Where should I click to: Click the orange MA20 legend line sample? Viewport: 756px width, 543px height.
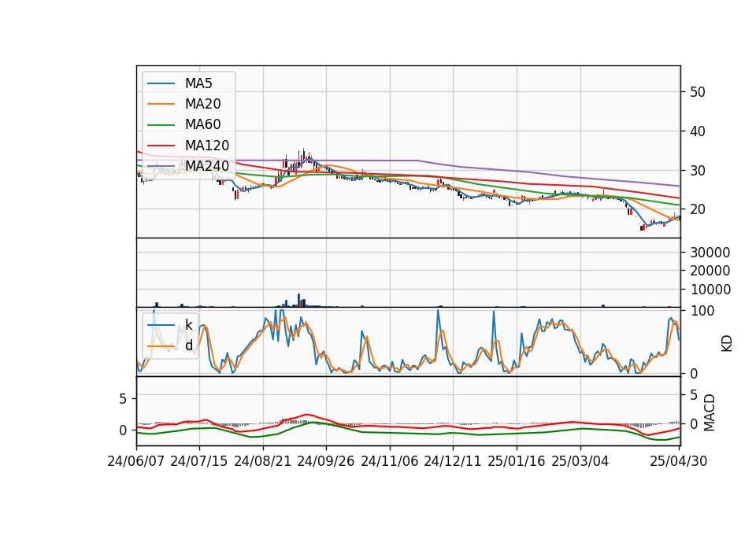161,104
